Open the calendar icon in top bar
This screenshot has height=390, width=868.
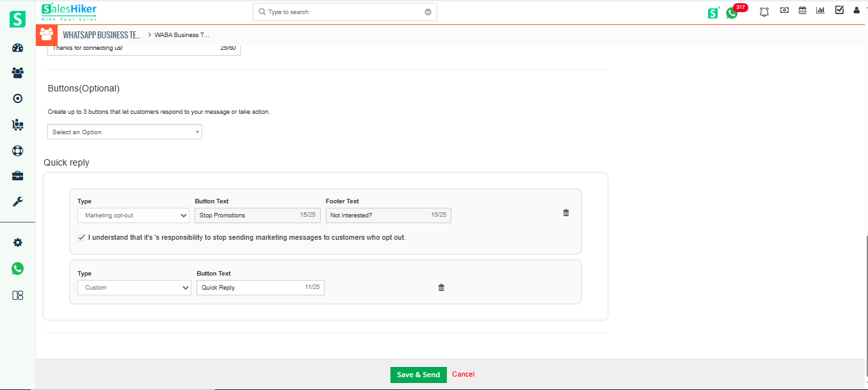pos(802,11)
